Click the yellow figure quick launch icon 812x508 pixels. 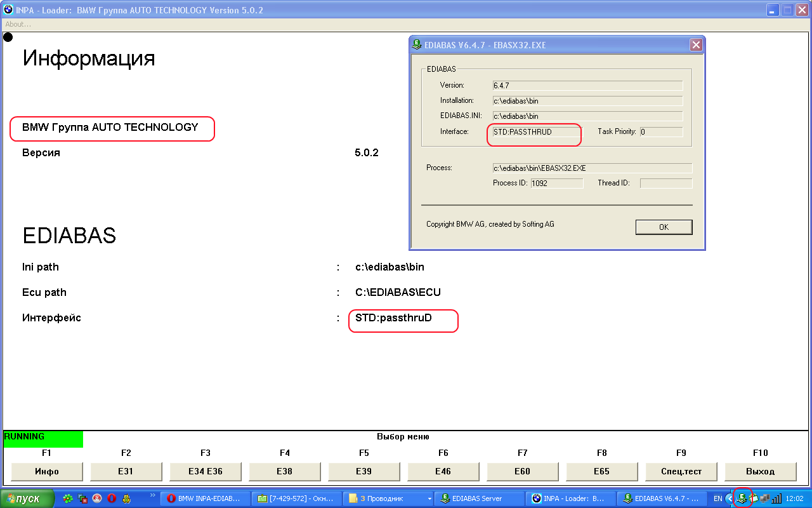coord(126,498)
